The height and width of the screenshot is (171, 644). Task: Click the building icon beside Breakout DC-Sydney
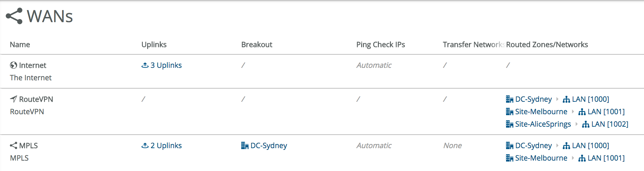(245, 146)
